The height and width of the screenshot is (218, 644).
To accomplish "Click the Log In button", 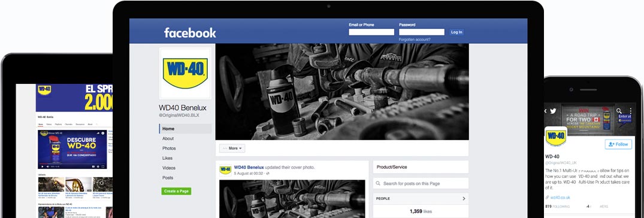I will pyautogui.click(x=456, y=32).
